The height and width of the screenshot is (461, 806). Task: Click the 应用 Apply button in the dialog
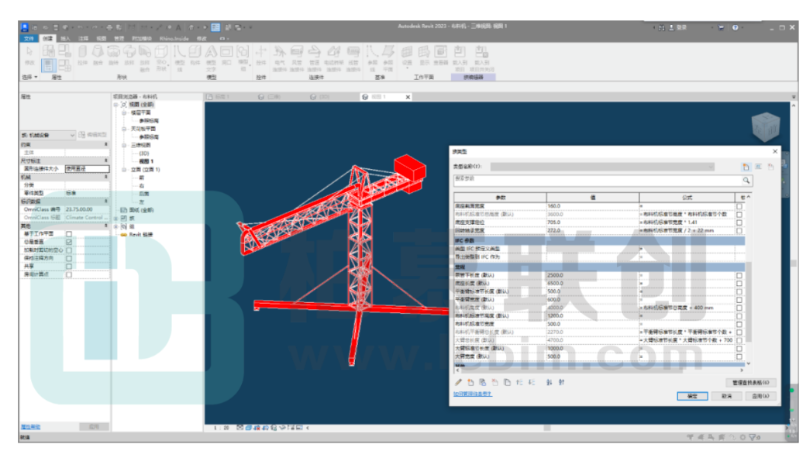coord(760,396)
